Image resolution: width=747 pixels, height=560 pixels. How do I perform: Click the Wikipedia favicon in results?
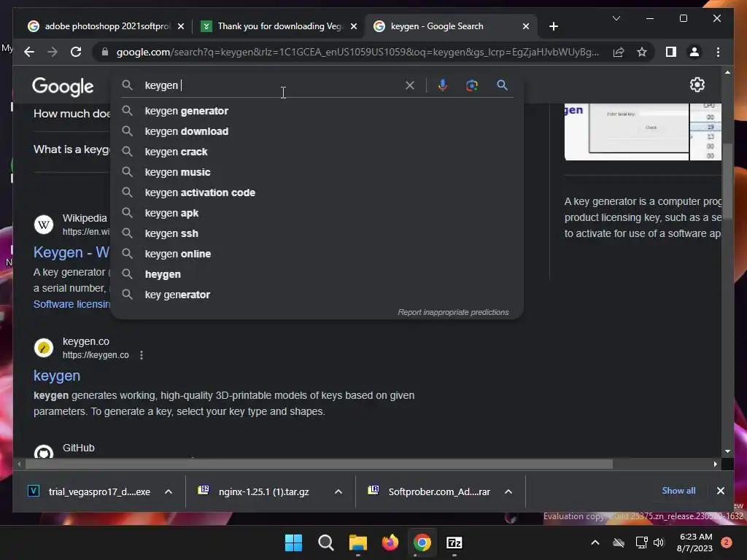[43, 225]
